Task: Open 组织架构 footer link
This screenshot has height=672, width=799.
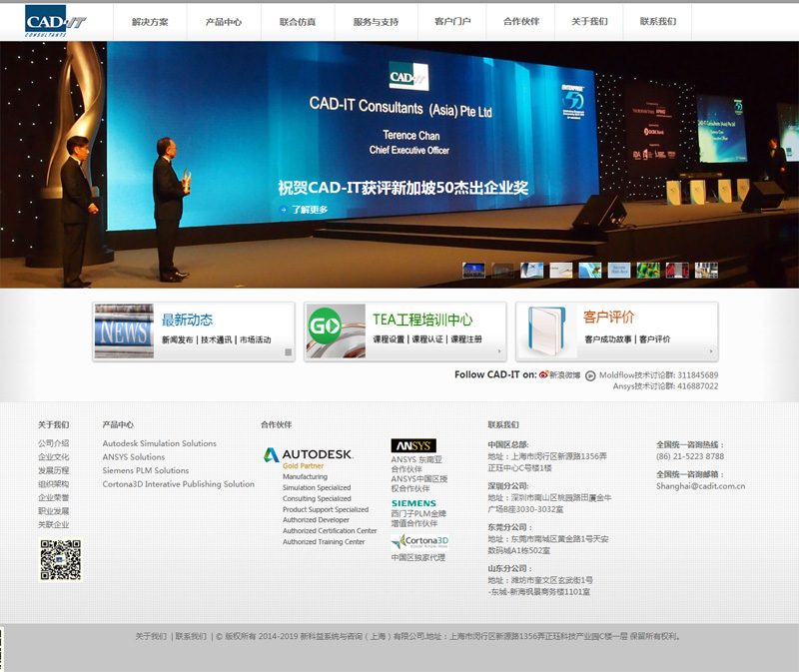Action: click(54, 484)
